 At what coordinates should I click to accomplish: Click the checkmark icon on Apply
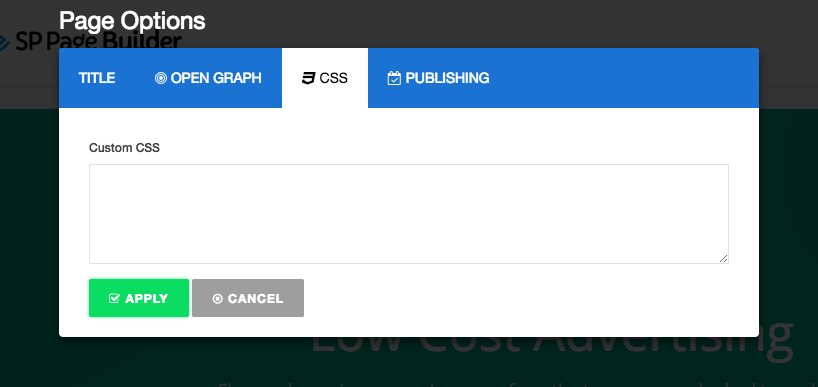(x=114, y=298)
